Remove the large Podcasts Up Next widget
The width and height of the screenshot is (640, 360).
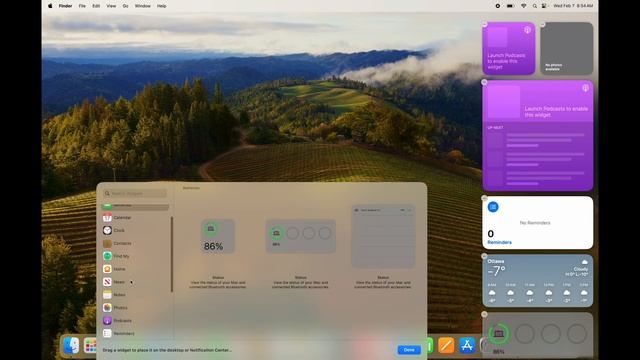click(x=484, y=82)
